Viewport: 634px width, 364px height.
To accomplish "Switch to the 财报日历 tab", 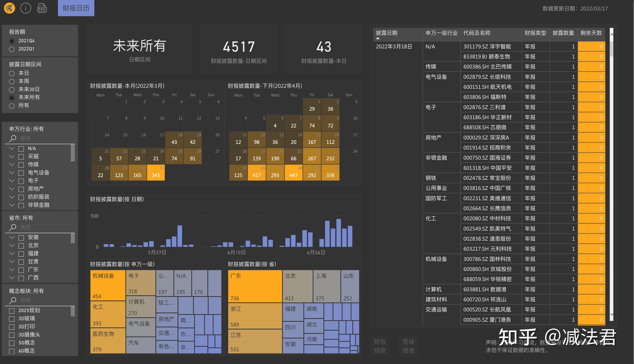I will (x=76, y=8).
